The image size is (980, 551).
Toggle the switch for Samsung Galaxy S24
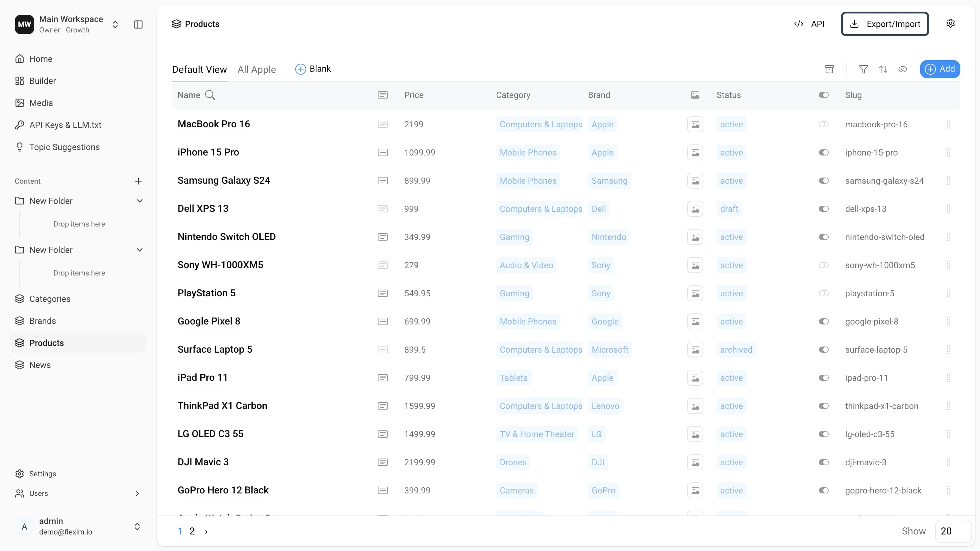point(824,181)
